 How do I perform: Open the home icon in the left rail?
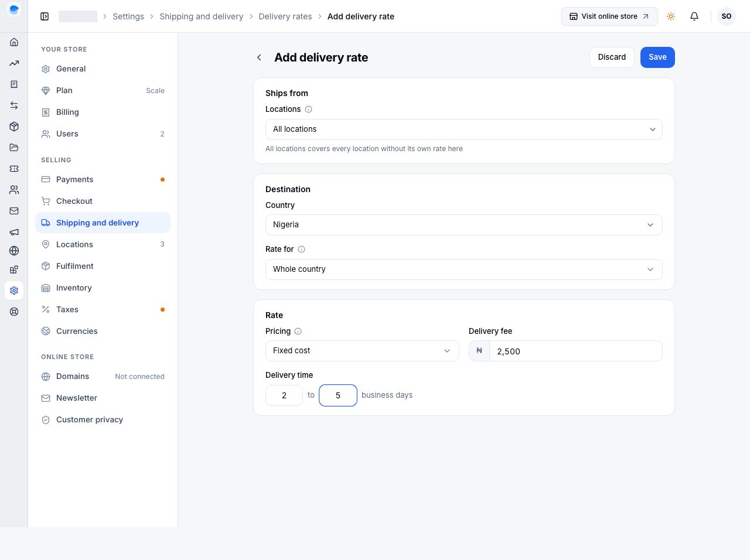click(14, 42)
